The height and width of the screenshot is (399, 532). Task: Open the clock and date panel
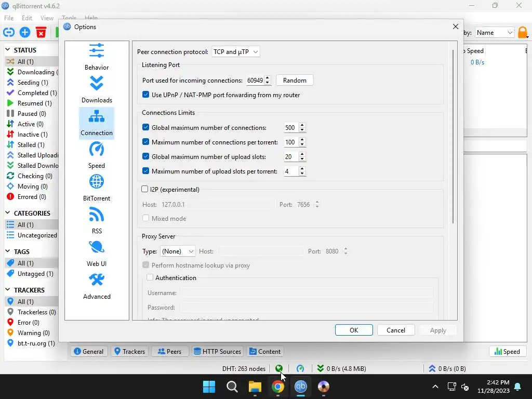(x=494, y=387)
